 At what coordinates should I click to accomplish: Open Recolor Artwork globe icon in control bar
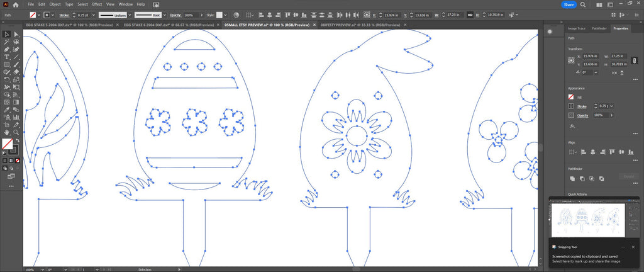coord(236,14)
